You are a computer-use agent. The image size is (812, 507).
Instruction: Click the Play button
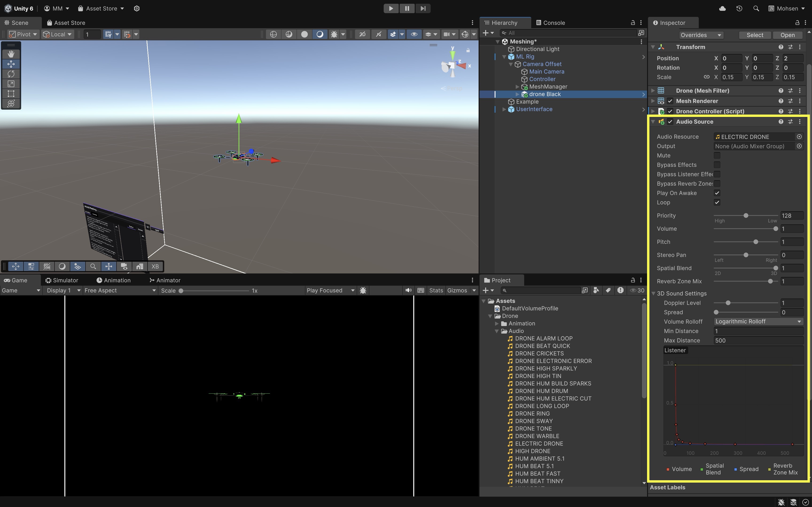point(391,8)
